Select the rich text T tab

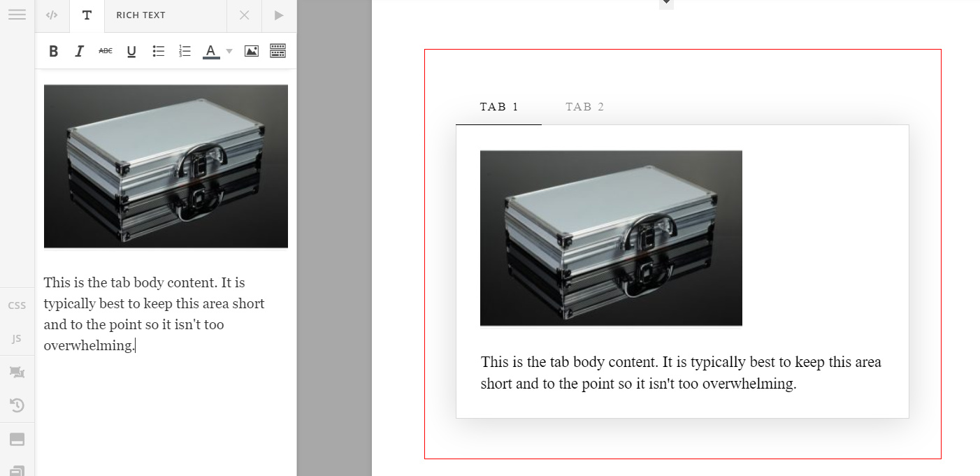tap(87, 15)
